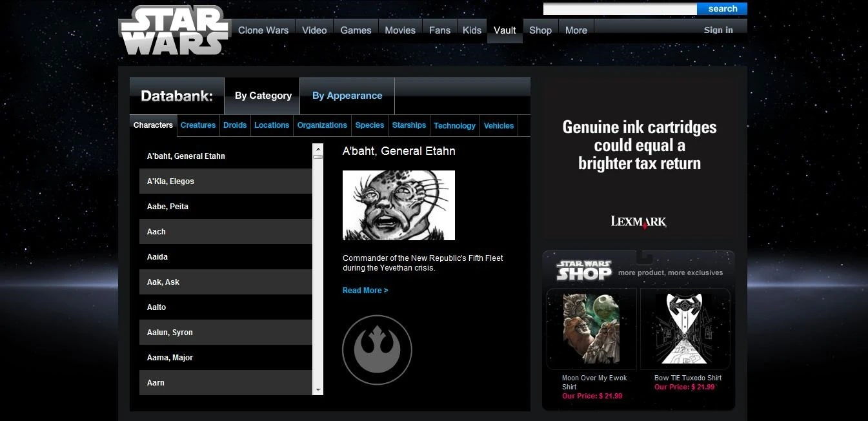Open the Bow TIE Tuxedo shirt thumbnail
The image size is (868, 421).
click(x=685, y=329)
